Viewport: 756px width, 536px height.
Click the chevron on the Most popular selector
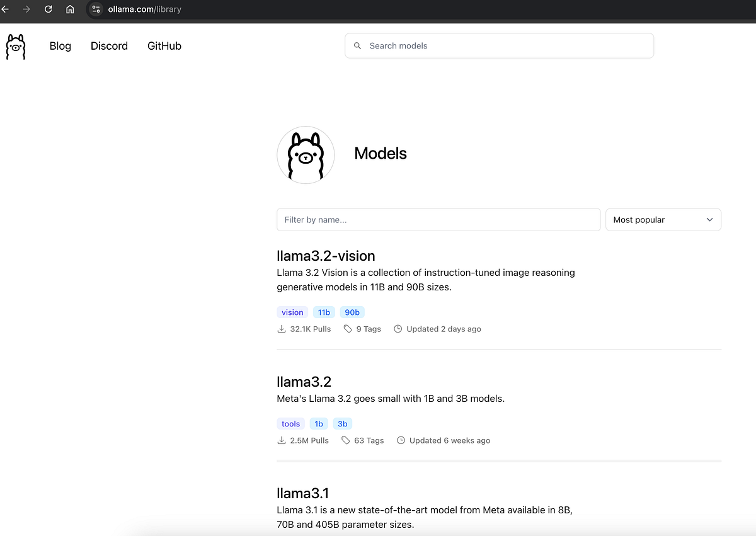coord(709,219)
